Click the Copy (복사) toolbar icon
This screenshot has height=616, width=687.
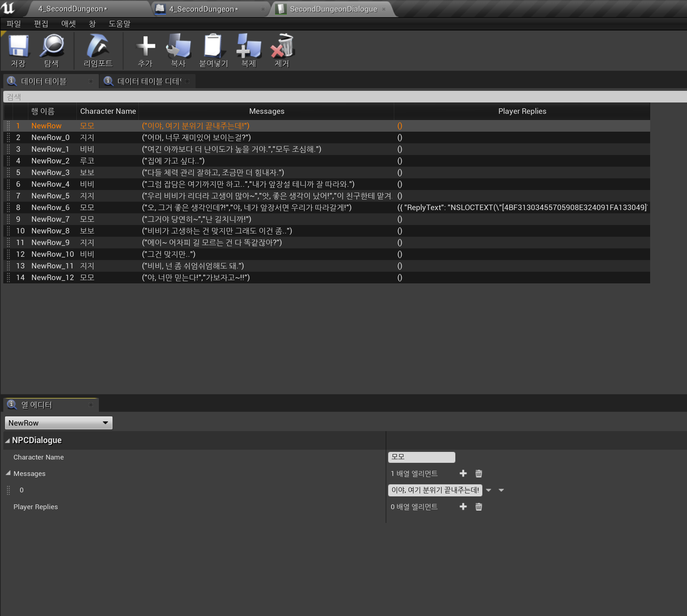[x=178, y=47]
